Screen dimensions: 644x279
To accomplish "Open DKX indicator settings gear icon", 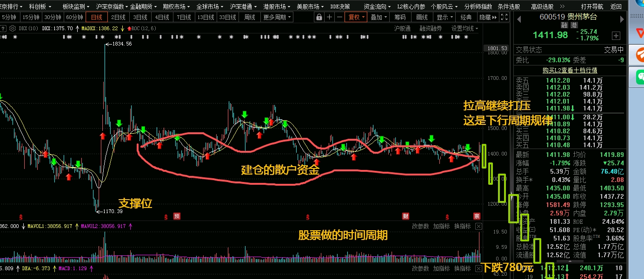I will pyautogui.click(x=13, y=28).
